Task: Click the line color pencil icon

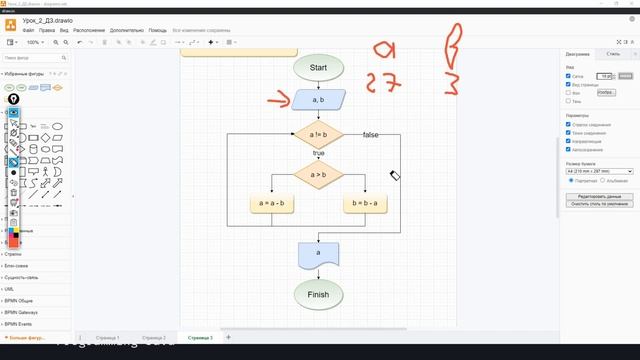Action: click(x=153, y=42)
